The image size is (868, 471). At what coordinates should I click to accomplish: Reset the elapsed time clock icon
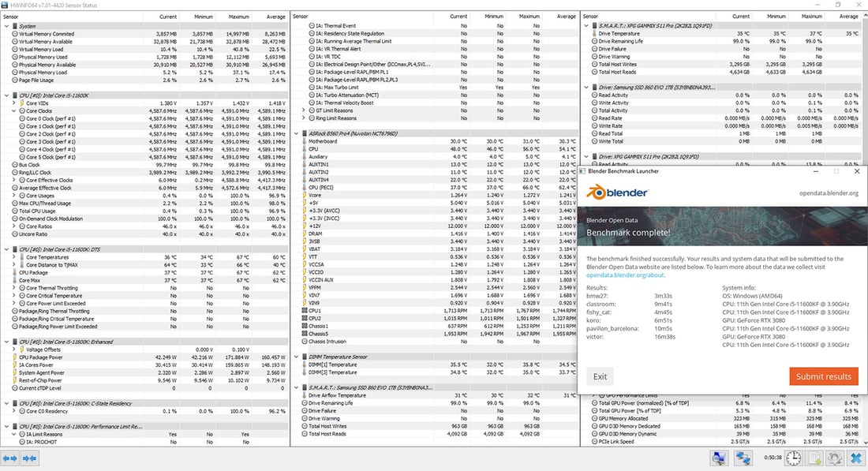pyautogui.click(x=793, y=458)
